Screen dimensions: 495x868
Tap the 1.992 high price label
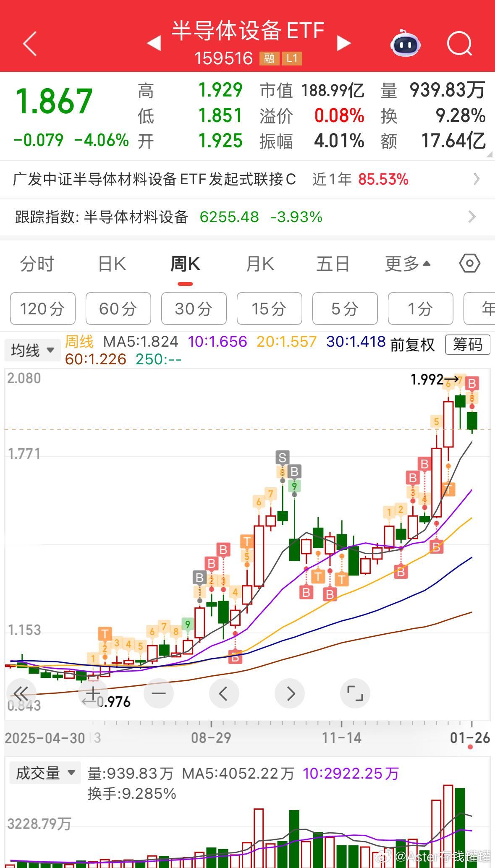(x=427, y=379)
